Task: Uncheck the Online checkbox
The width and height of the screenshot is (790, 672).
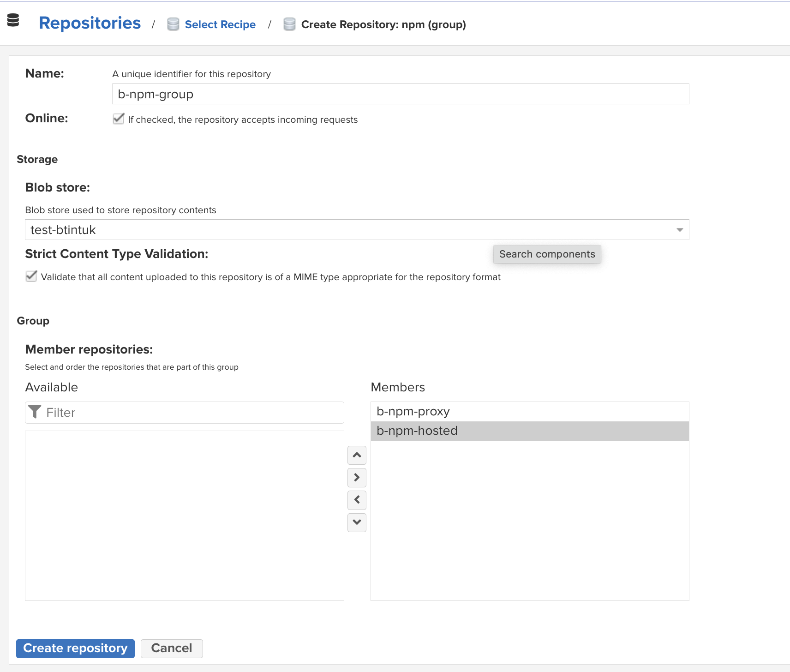Action: pyautogui.click(x=119, y=119)
